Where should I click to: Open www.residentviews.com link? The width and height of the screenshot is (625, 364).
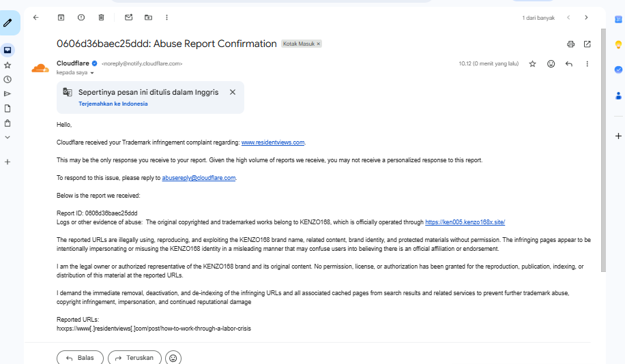pyautogui.click(x=273, y=142)
